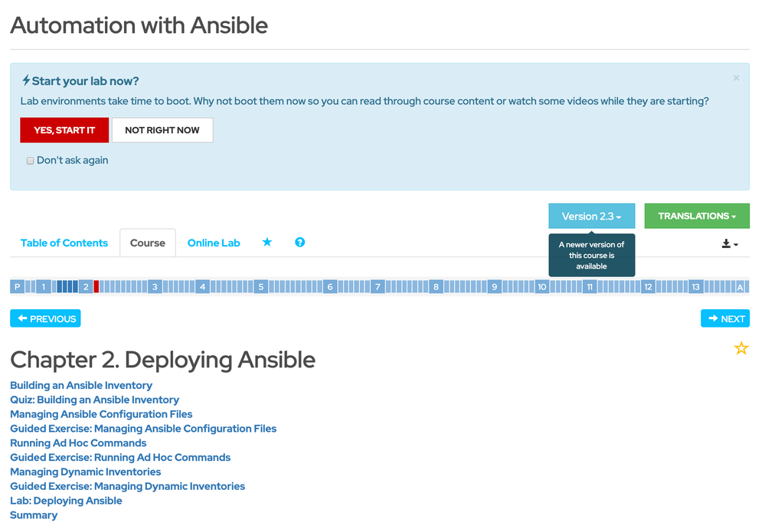Click the star favorites tab icon
Viewport: 765px width, 532px height.
267,243
